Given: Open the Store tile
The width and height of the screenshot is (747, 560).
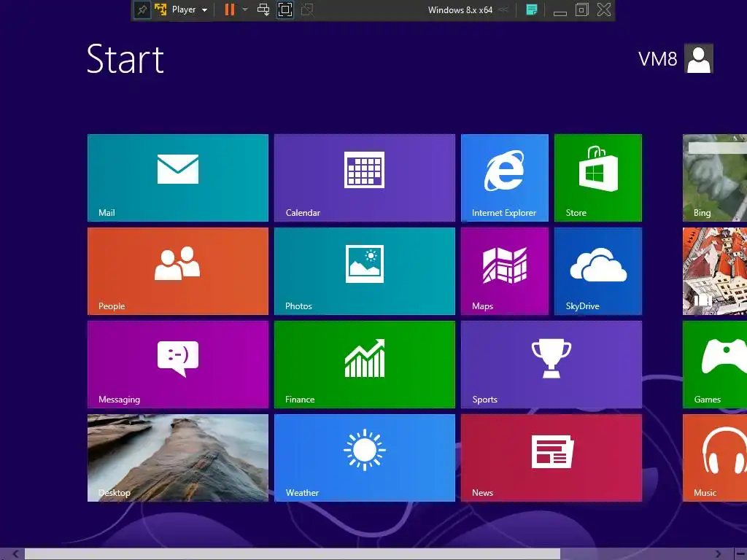Looking at the screenshot, I should (598, 178).
